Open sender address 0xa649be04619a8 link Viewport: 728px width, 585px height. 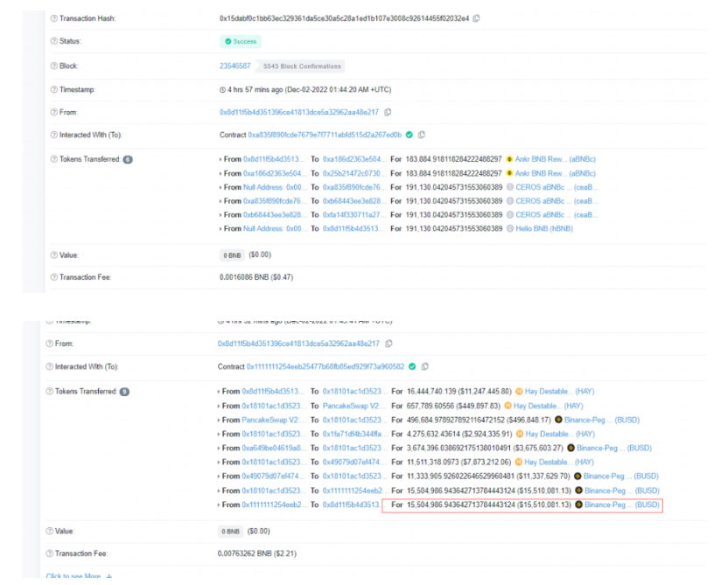coord(274,448)
